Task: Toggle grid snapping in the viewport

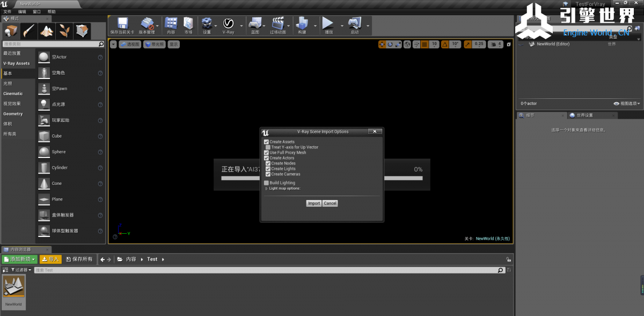Action: [425, 44]
